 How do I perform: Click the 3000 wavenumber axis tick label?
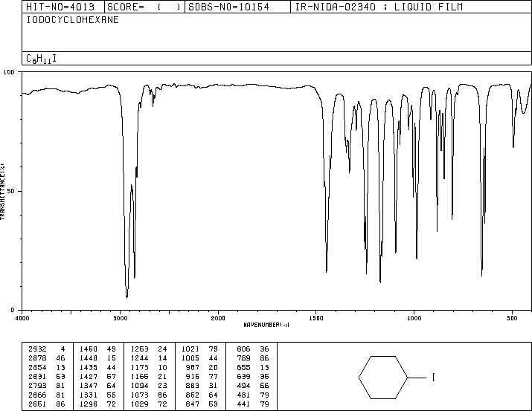(120, 318)
